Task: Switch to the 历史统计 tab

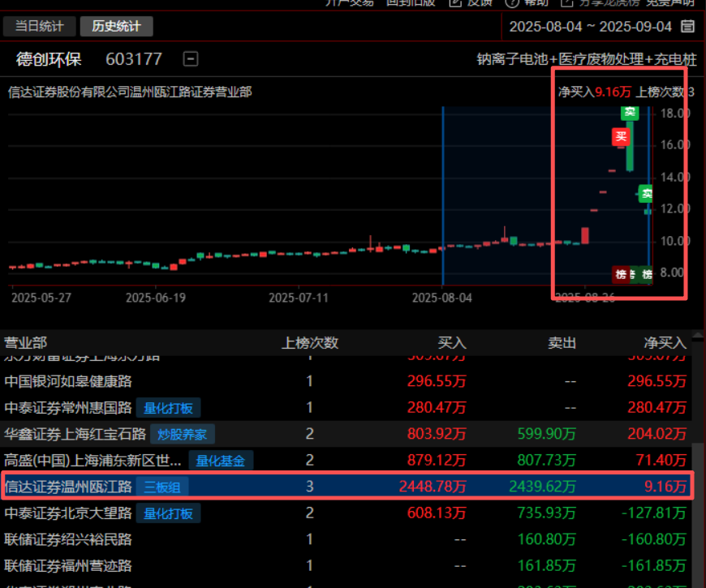Action: point(116,26)
